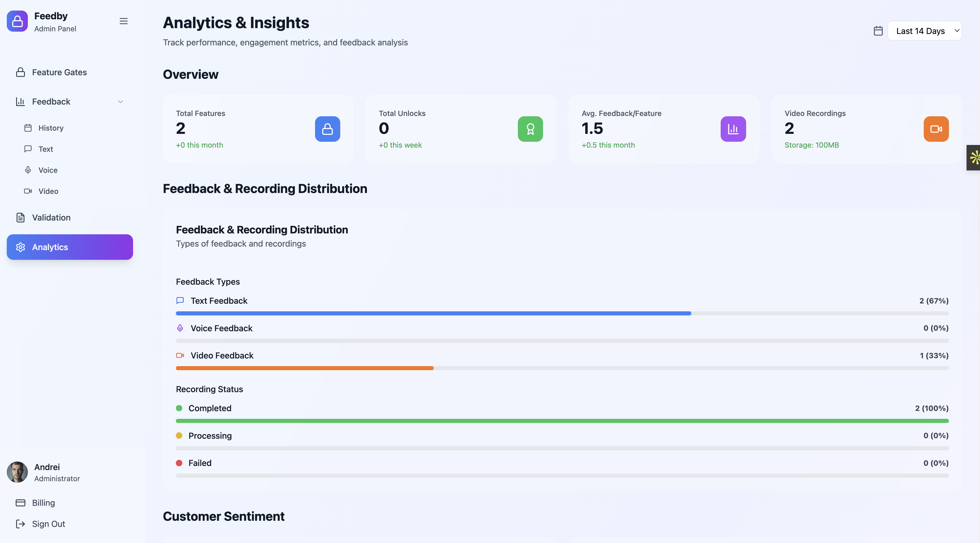The image size is (980, 543).
Task: Click the blue Total Features lock icon
Action: 327,129
